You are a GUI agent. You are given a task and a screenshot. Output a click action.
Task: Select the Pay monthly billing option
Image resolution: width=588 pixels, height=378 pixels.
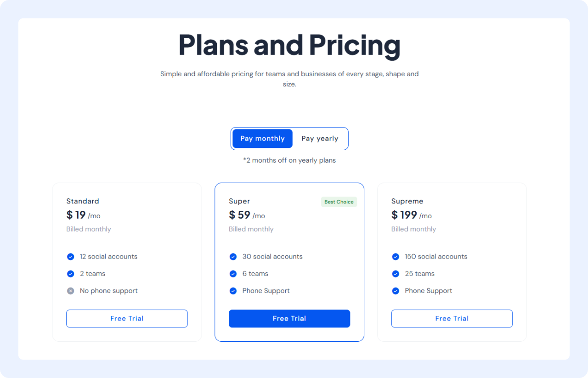pyautogui.click(x=262, y=139)
